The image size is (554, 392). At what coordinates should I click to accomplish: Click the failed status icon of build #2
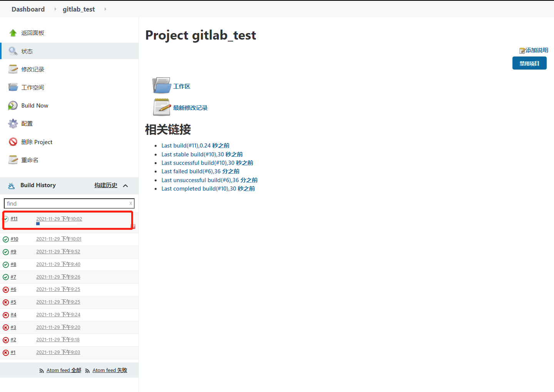6,340
